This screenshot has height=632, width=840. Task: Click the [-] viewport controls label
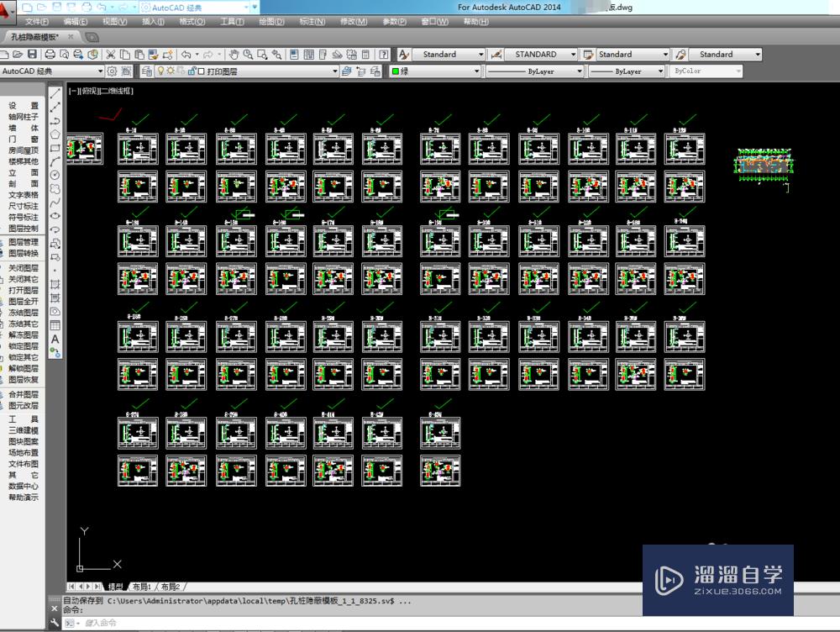click(x=73, y=91)
